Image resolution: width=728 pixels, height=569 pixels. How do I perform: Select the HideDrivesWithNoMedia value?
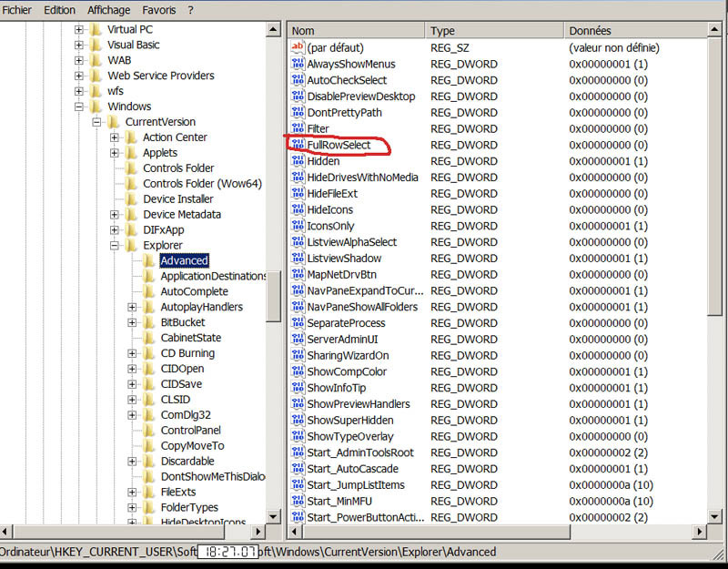pos(362,177)
